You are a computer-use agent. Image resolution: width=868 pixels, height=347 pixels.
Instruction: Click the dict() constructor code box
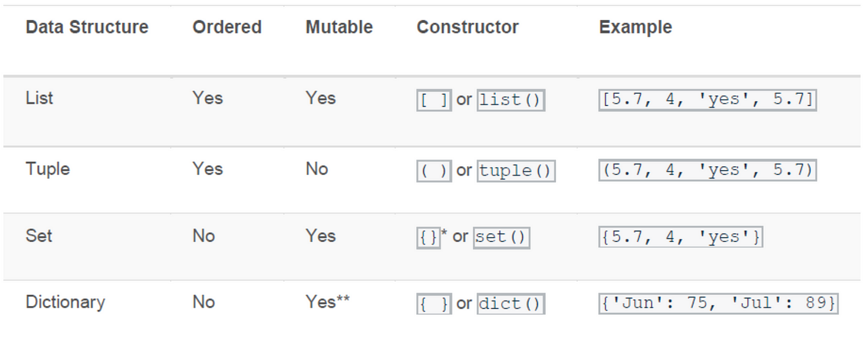(511, 304)
